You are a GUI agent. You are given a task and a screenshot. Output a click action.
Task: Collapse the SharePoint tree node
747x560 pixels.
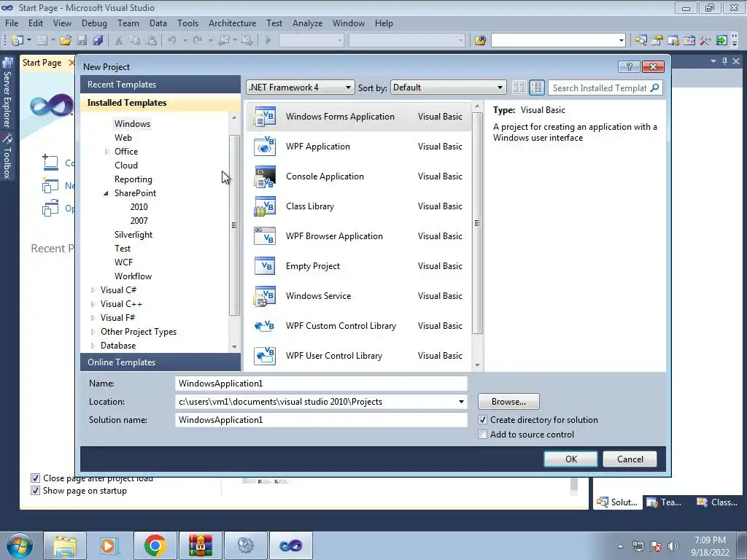(106, 193)
